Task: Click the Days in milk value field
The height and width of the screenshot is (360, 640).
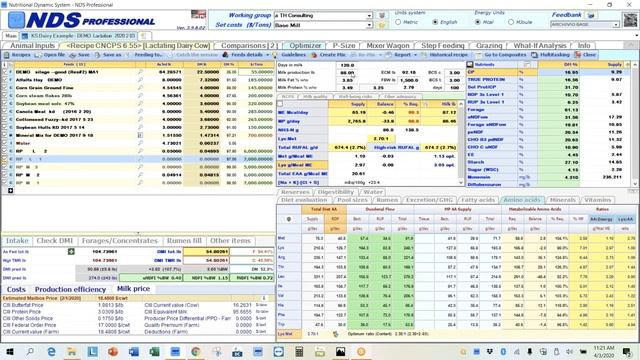Action: click(347, 65)
